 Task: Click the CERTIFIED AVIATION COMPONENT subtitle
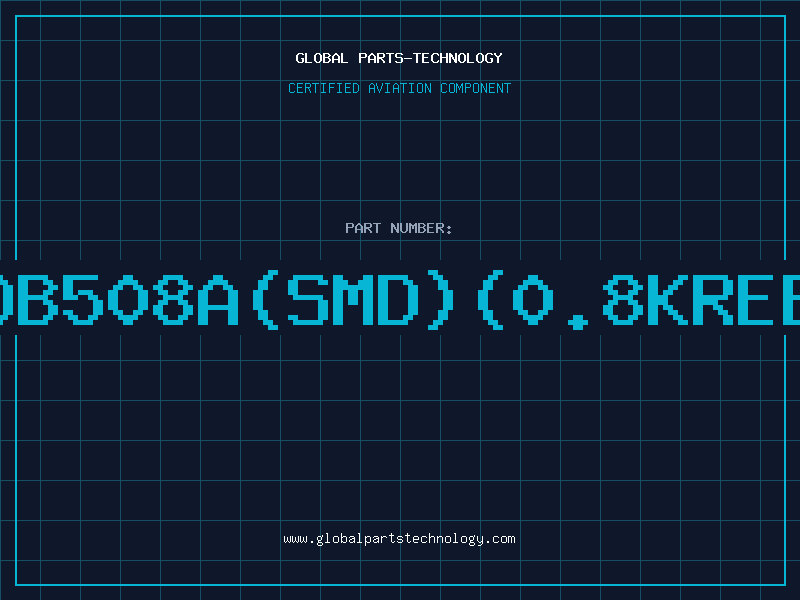(x=399, y=88)
